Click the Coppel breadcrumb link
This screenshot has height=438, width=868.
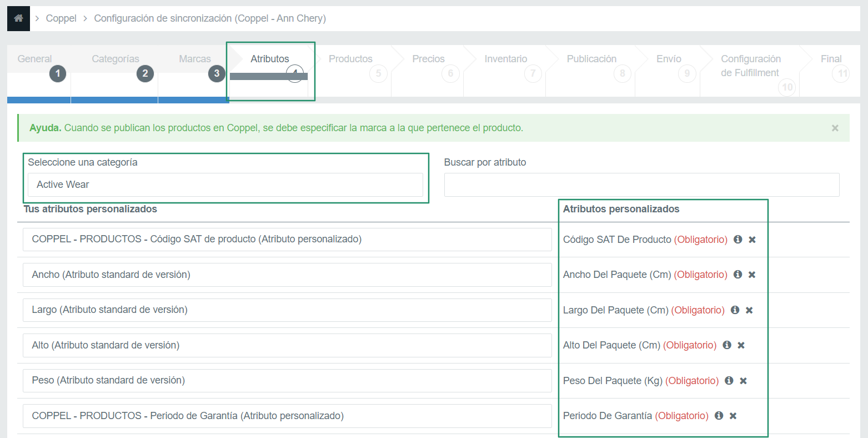point(61,18)
